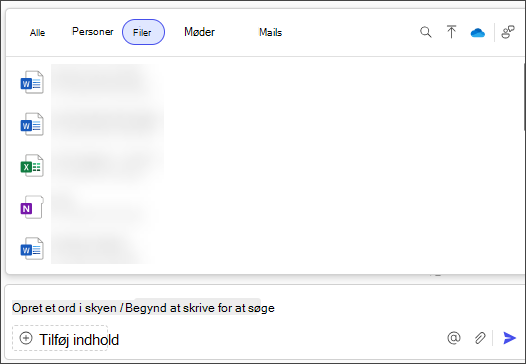Screen dimensions: 526x364
Task: Click the upload arrow icon
Action: (x=452, y=32)
